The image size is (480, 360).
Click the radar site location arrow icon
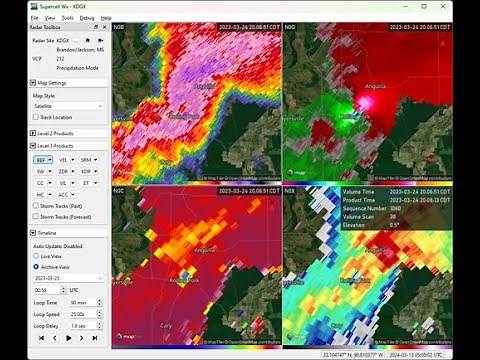(x=100, y=40)
